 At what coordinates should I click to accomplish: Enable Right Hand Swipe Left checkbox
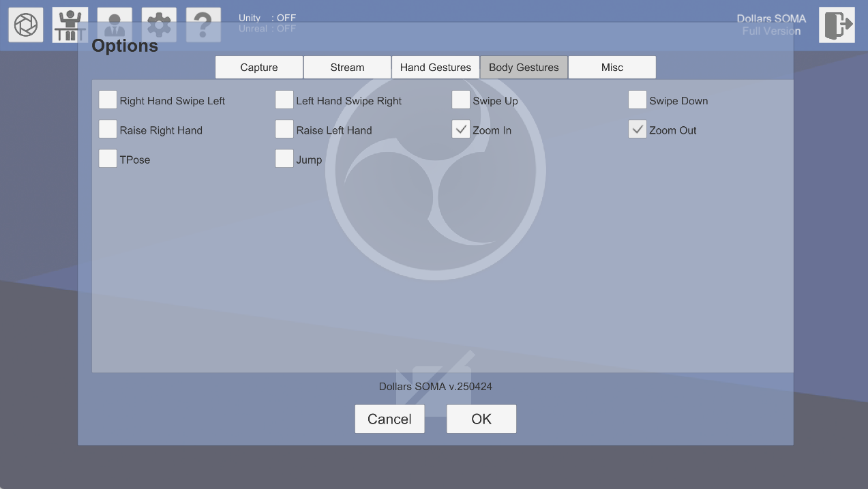point(108,100)
